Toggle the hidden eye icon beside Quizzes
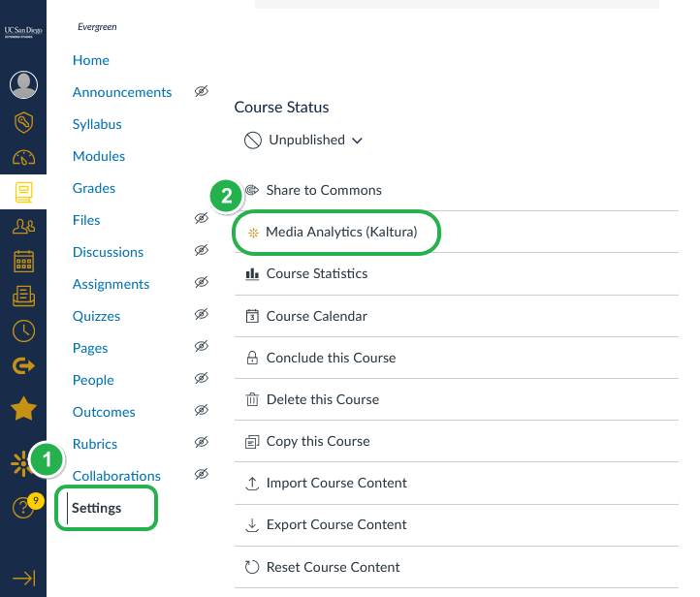 [201, 315]
